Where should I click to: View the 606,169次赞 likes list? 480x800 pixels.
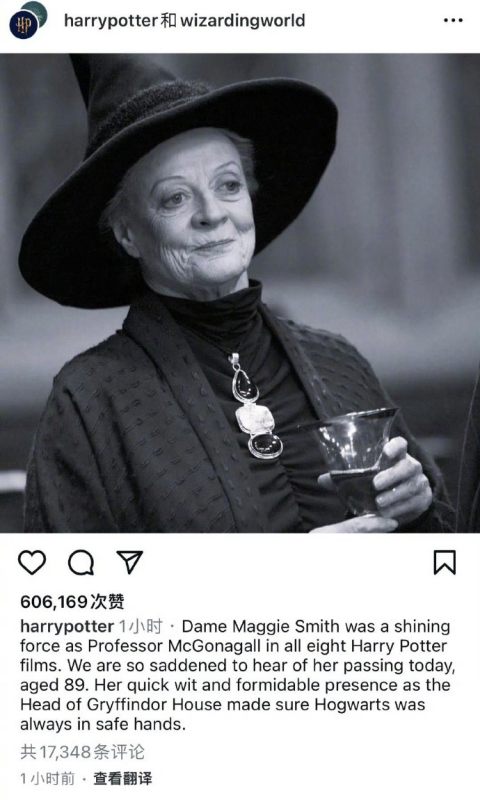point(72,602)
